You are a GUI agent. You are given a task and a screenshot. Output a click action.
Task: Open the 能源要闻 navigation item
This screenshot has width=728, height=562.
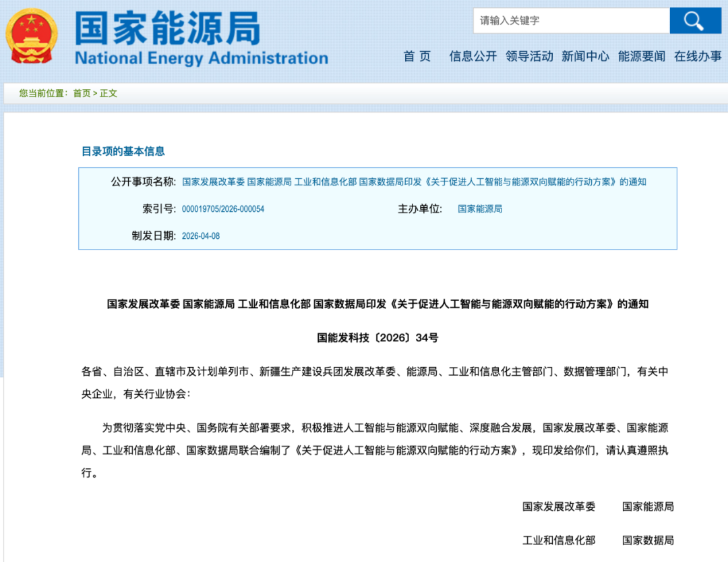click(x=641, y=57)
